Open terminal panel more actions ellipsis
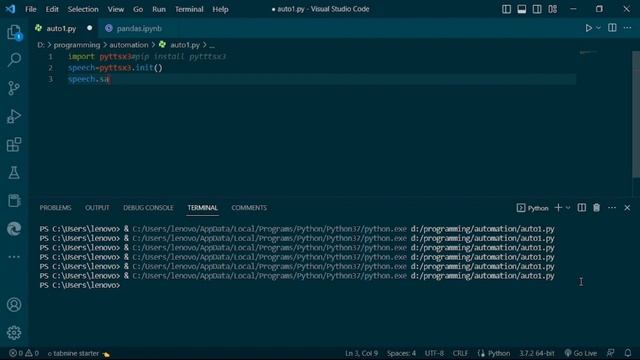 coord(612,208)
